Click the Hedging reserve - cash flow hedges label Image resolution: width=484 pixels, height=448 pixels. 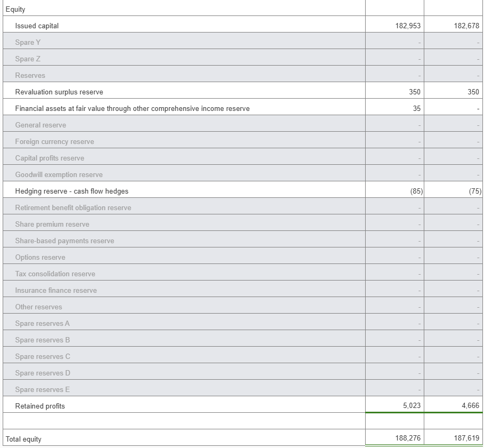71,191
